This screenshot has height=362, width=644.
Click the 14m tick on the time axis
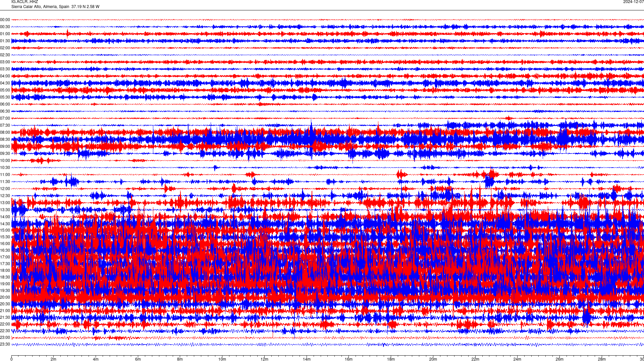(307, 359)
